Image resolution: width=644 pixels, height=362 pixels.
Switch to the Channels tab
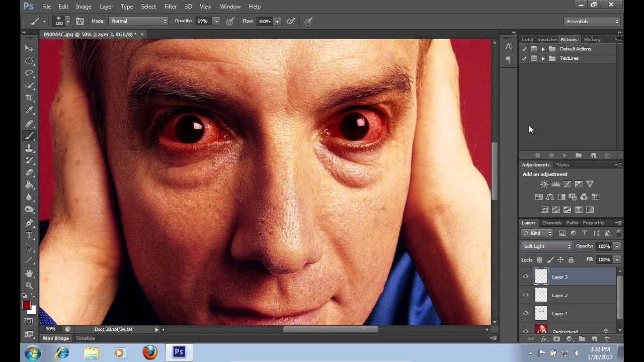coord(551,223)
